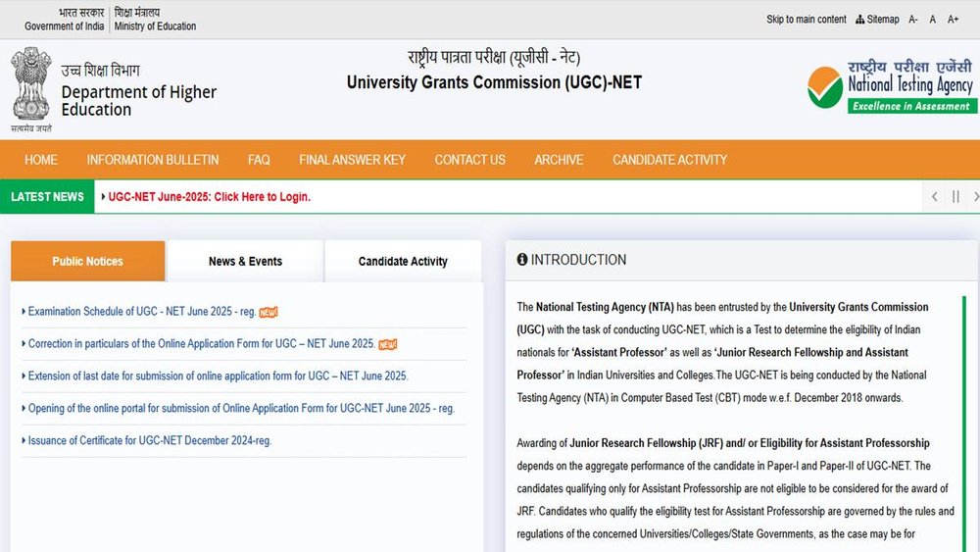The image size is (980, 552).
Task: Open the Sitemap link with icon
Action: tap(877, 20)
